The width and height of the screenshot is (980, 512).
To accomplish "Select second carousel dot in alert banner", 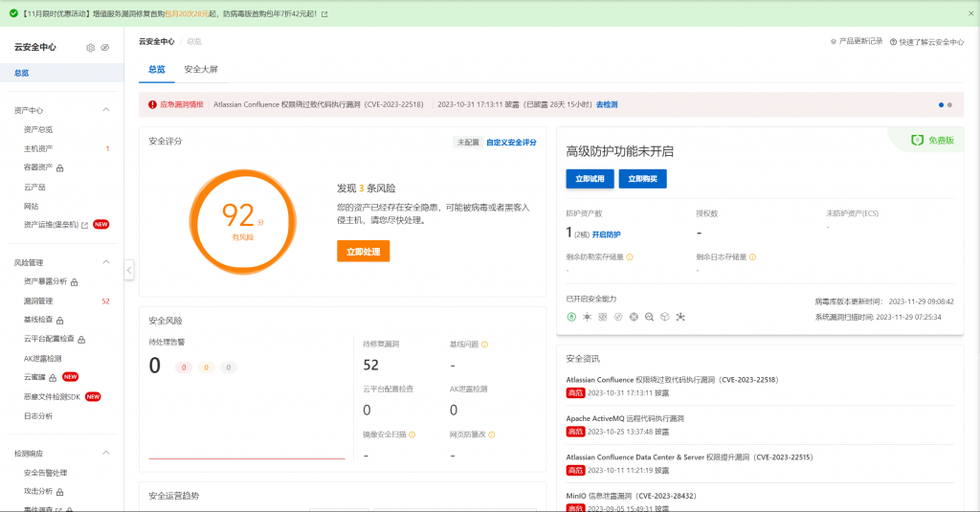I will click(949, 104).
